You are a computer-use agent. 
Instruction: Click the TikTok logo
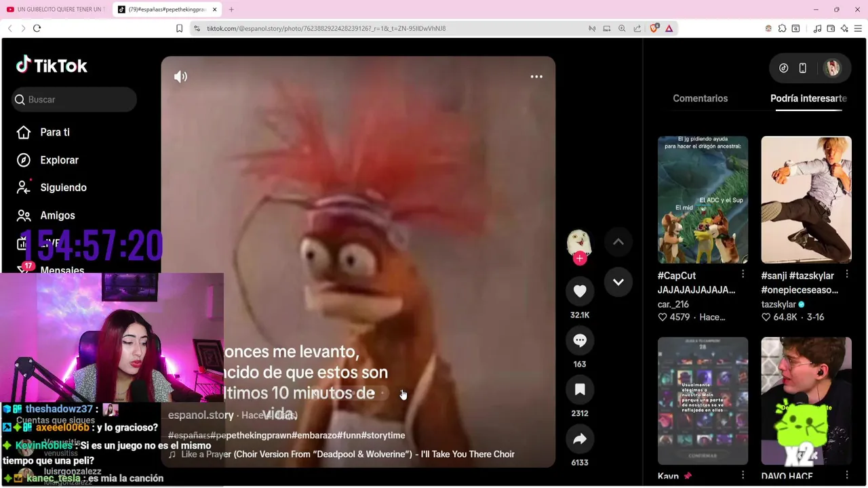coord(52,65)
